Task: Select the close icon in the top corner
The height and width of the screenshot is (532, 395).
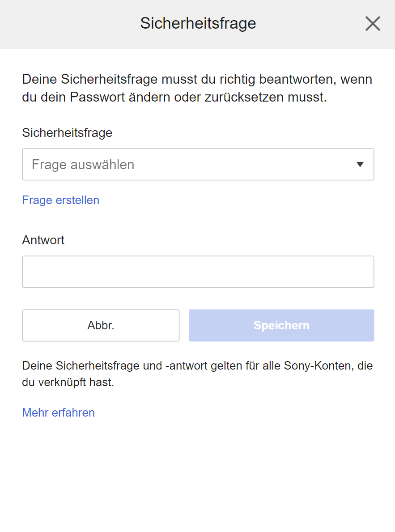Action: point(372,23)
